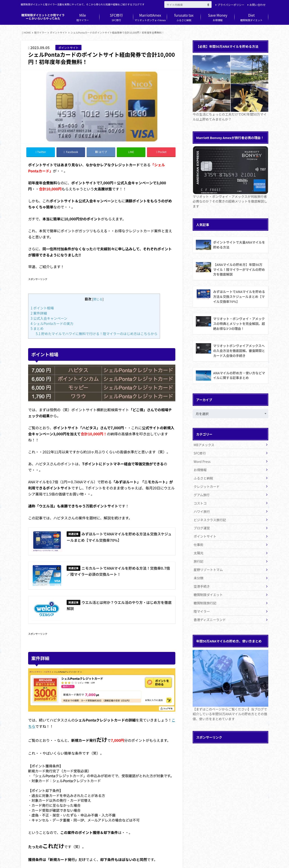Click the Hawaii beach collage image

230,84
